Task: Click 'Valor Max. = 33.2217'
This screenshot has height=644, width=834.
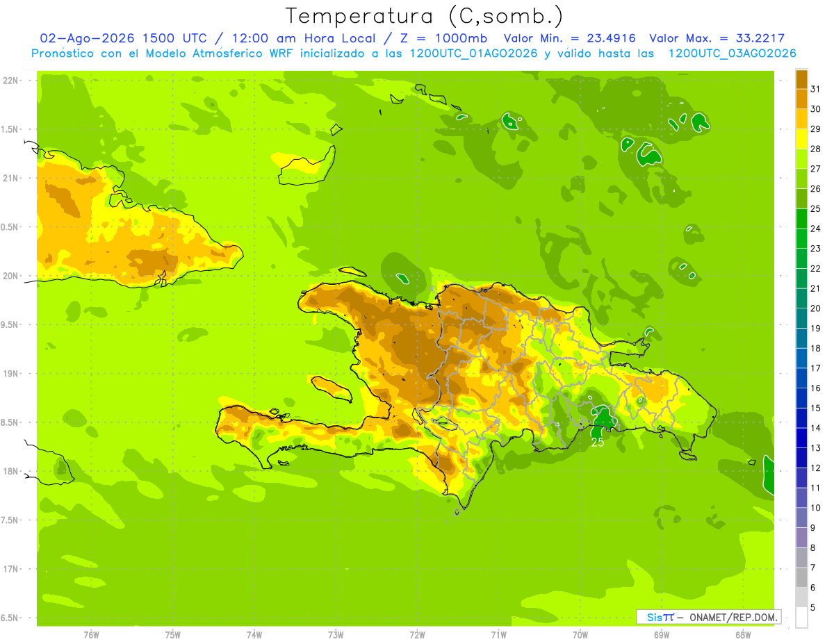Action: pyautogui.click(x=716, y=38)
